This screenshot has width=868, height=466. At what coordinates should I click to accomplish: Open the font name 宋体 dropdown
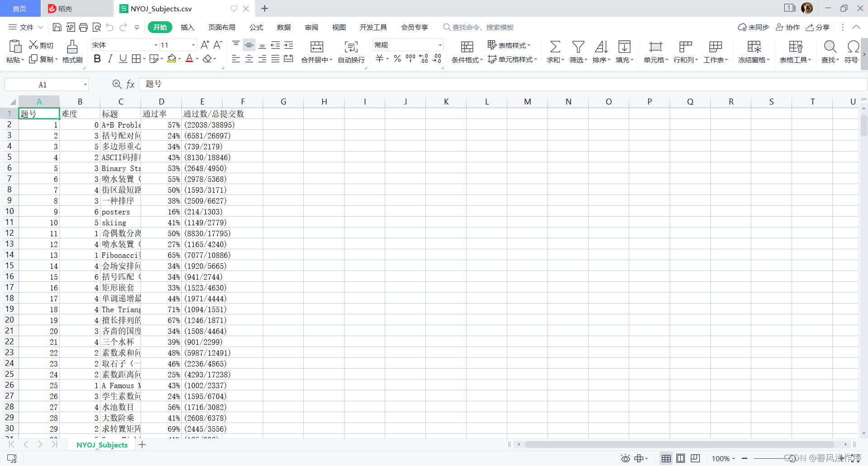point(156,45)
